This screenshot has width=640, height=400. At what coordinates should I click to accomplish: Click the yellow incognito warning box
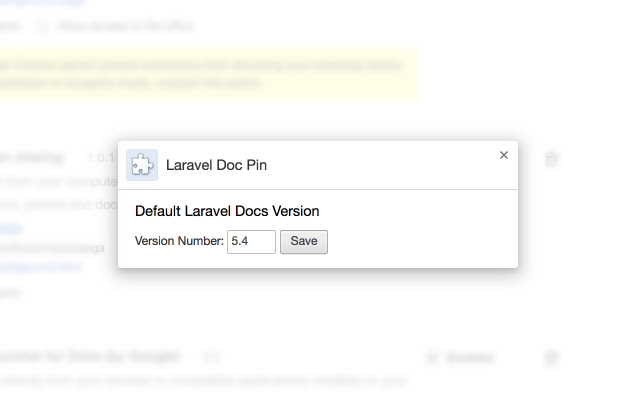tap(200, 74)
